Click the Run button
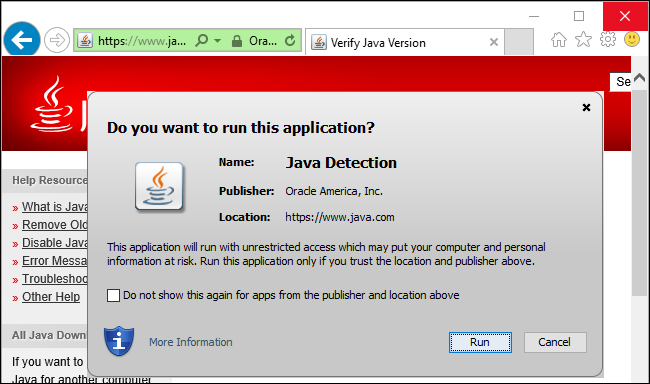The height and width of the screenshot is (384, 650). 480,343
